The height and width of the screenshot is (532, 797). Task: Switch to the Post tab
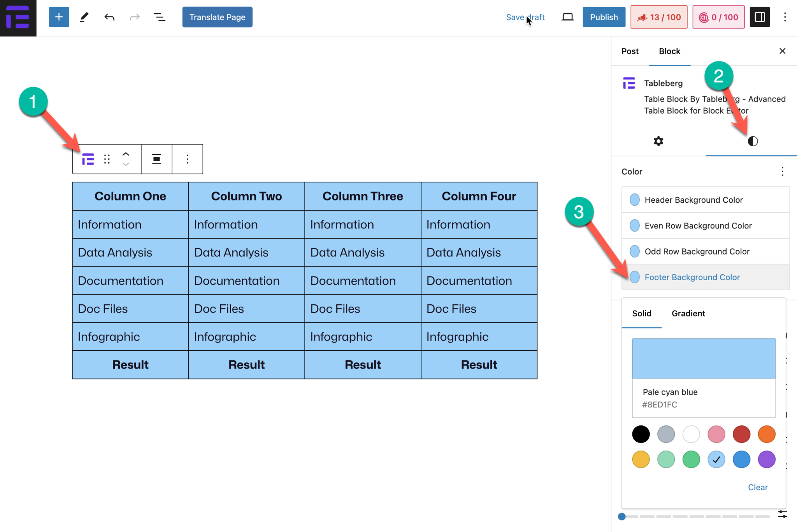point(630,51)
